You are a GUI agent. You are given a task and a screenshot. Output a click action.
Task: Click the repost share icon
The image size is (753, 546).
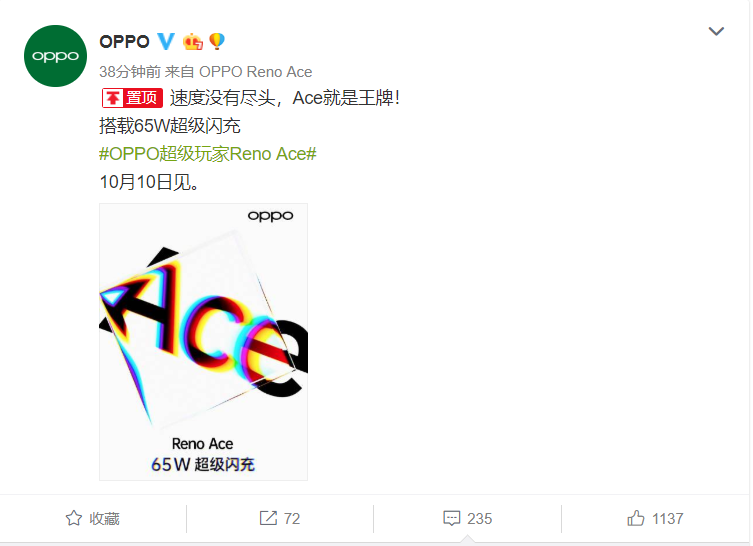coord(268,518)
